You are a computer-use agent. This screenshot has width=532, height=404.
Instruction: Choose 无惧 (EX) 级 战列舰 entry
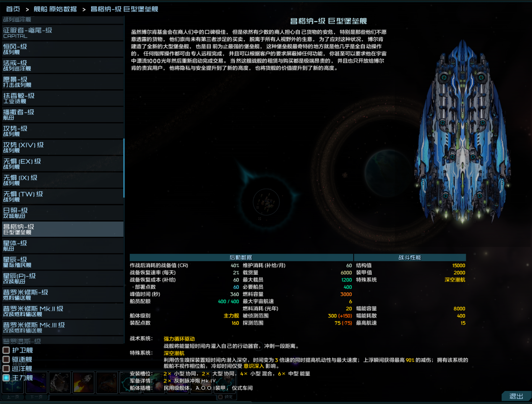62,164
